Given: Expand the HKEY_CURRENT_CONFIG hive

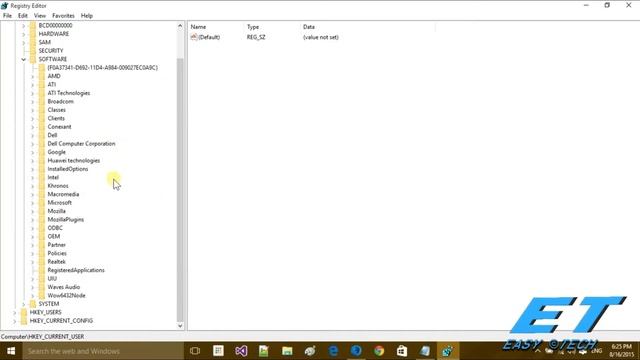Looking at the screenshot, I should click(15, 321).
